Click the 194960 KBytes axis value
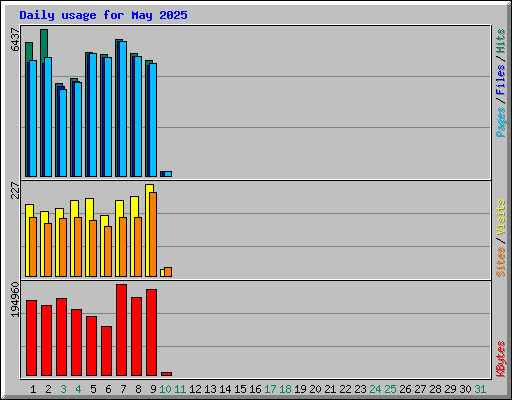 click(15, 299)
